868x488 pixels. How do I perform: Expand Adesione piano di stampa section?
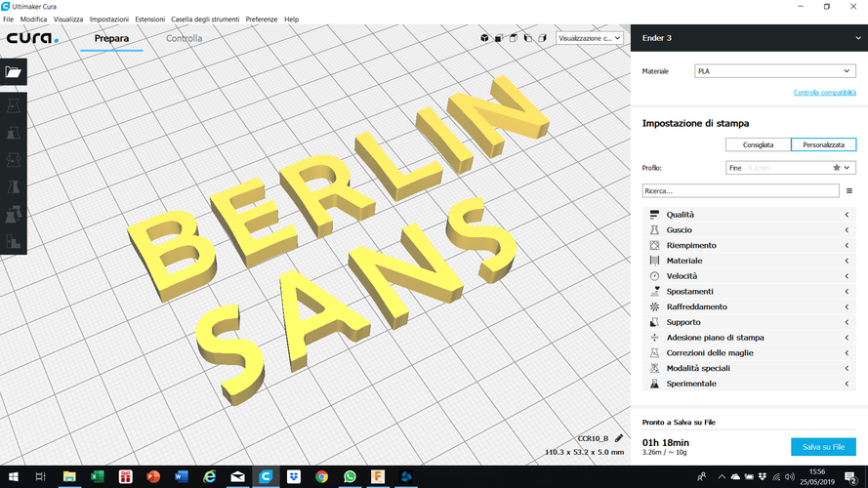[749, 338]
